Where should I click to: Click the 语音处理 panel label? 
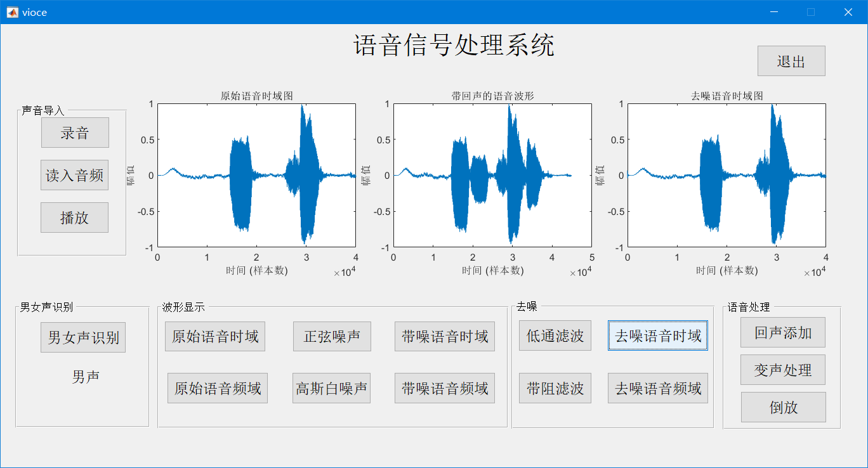click(x=749, y=307)
